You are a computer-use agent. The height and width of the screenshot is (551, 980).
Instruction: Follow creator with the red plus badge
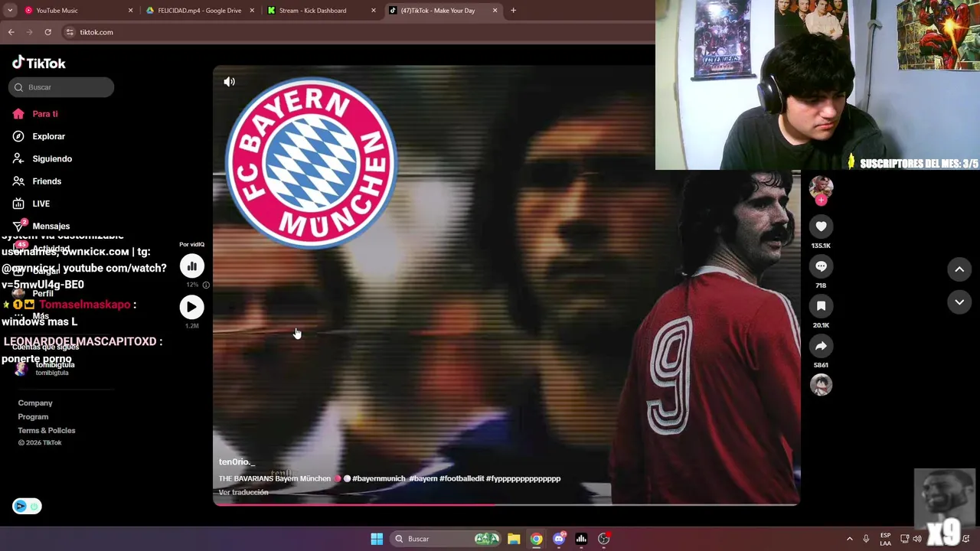[x=821, y=201]
